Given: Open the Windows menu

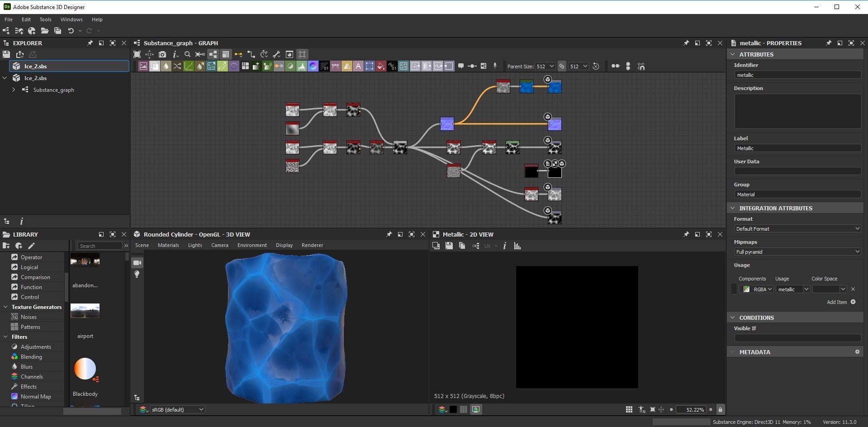Looking at the screenshot, I should (71, 19).
